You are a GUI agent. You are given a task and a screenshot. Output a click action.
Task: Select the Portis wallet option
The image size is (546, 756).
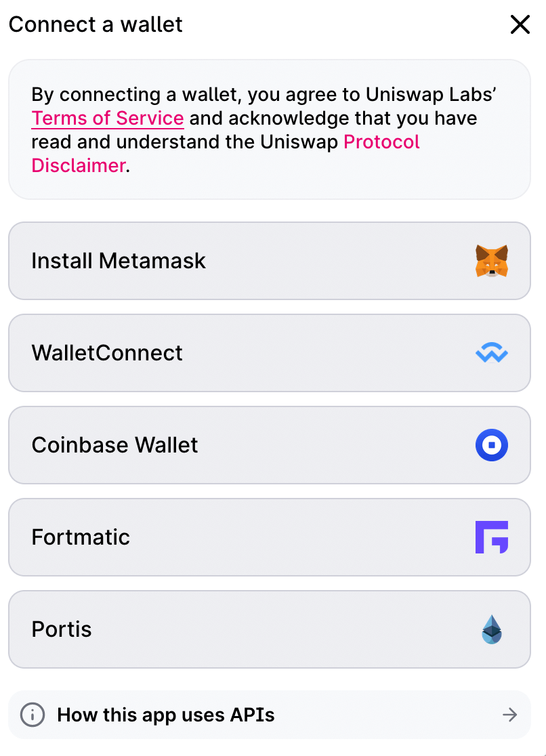pos(270,629)
